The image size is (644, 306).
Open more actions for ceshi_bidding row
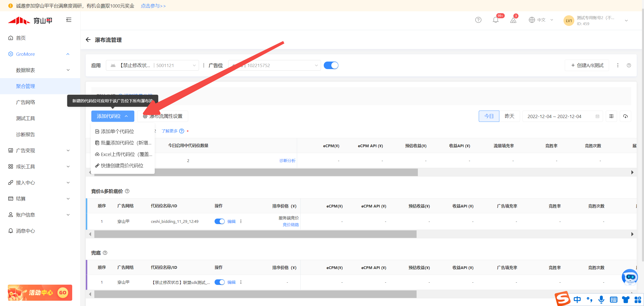coord(241,221)
